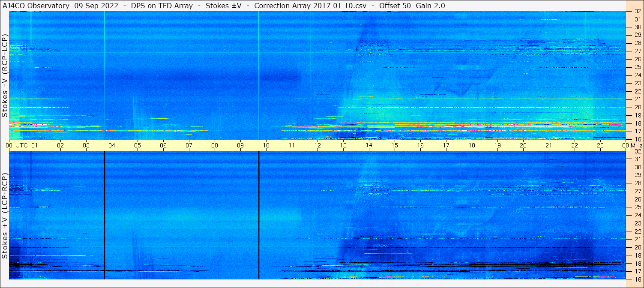Select the 07 hour tick on time axis
This screenshot has width=644, height=288.
point(189,145)
